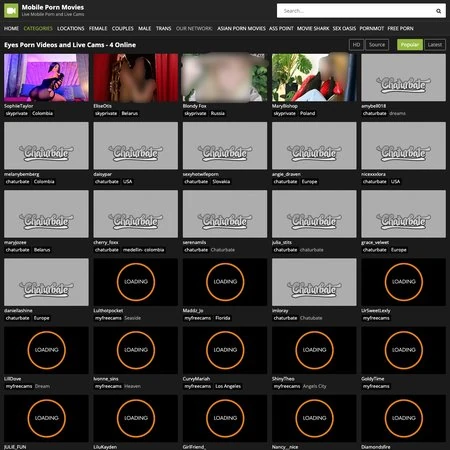Click the Los Angeles location tag
Image resolution: width=450 pixels, height=450 pixels.
[228, 386]
